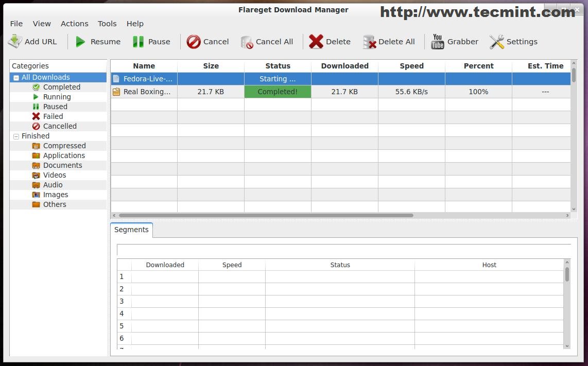The image size is (588, 366).
Task: Select the Completed category checkmark icon
Action: coord(36,87)
